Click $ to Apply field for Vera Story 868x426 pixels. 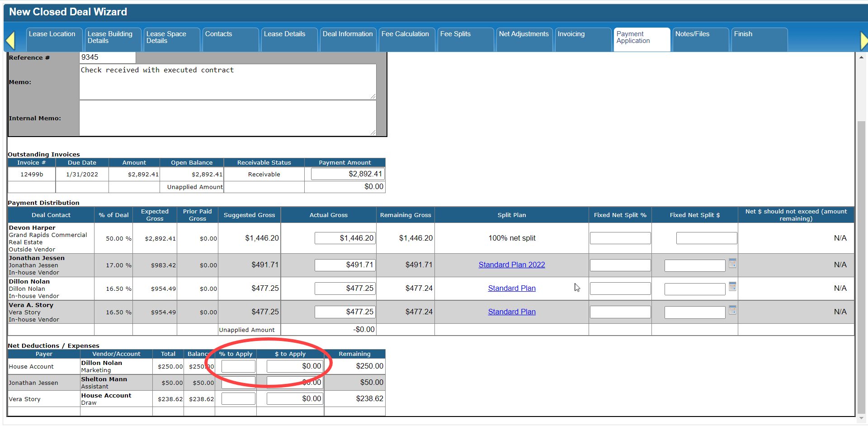(x=295, y=399)
